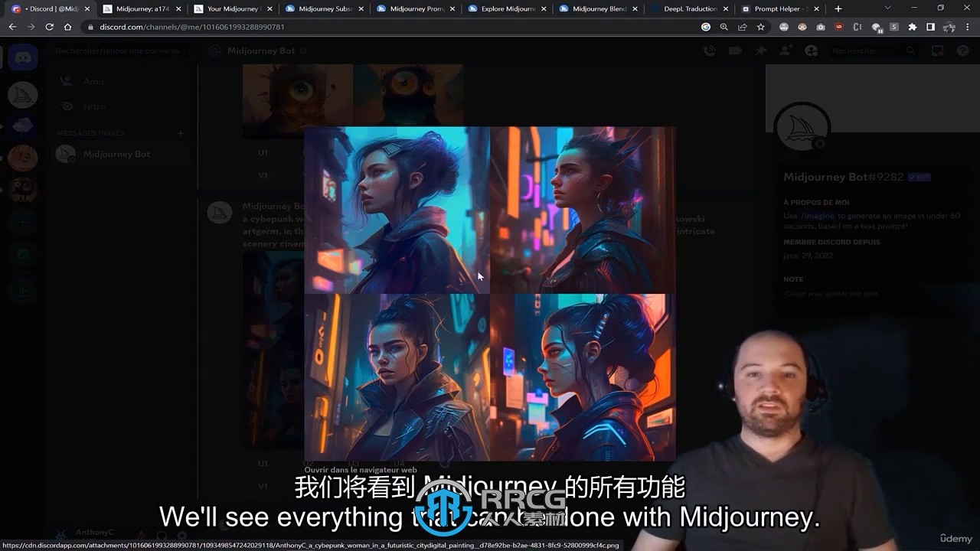
Task: Open a new browser tab
Action: 838,8
